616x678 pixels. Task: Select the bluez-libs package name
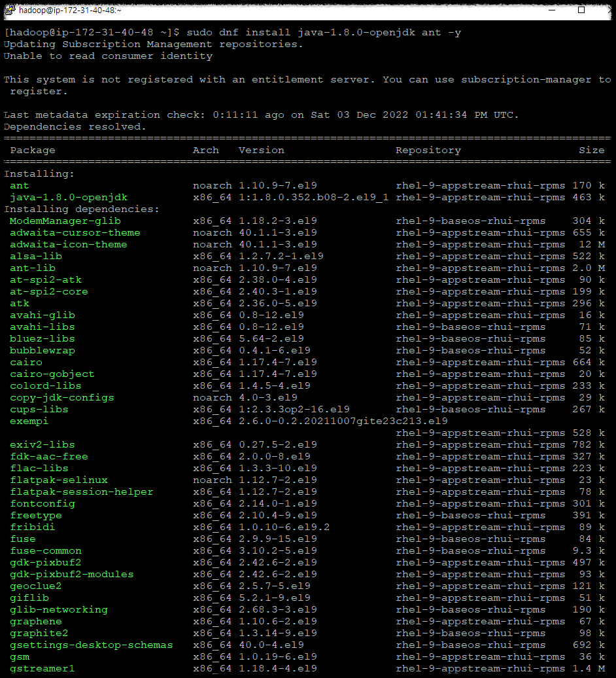[43, 338]
